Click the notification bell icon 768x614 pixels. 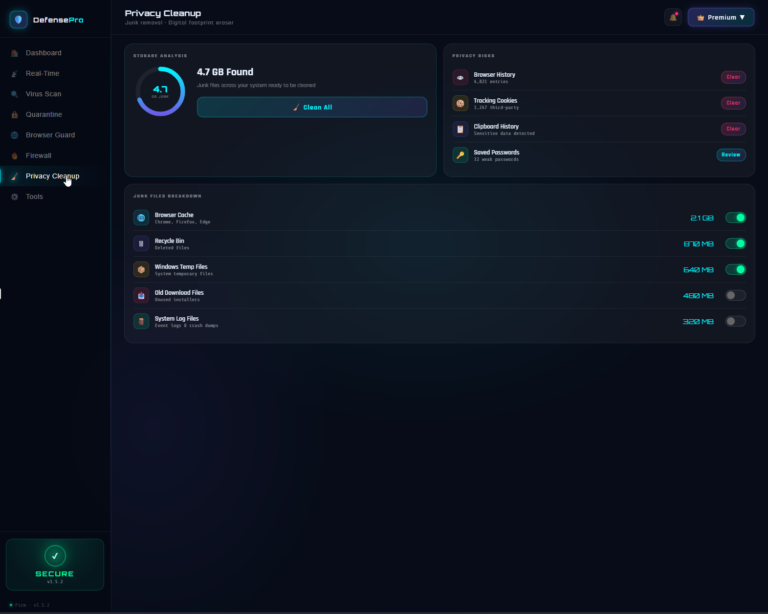tap(673, 18)
